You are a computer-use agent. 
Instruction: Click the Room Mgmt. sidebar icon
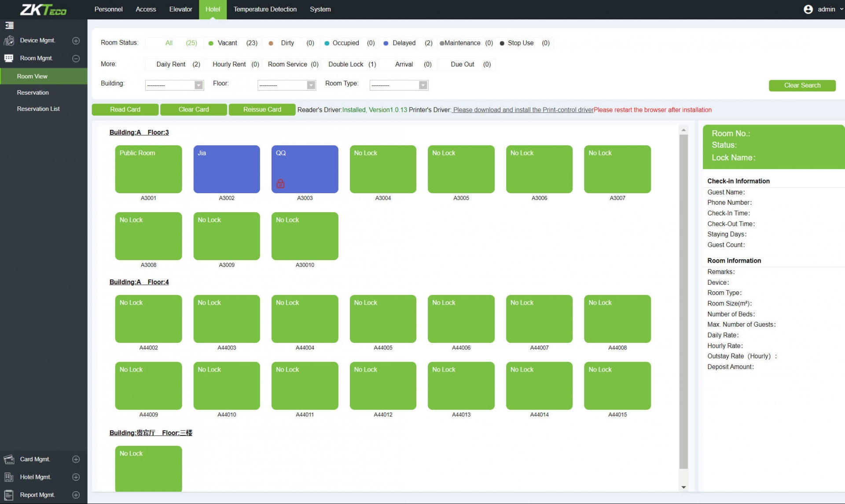point(9,58)
